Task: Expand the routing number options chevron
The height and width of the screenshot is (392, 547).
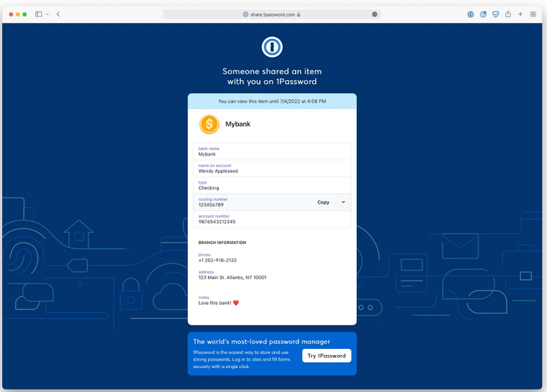Action: [343, 202]
